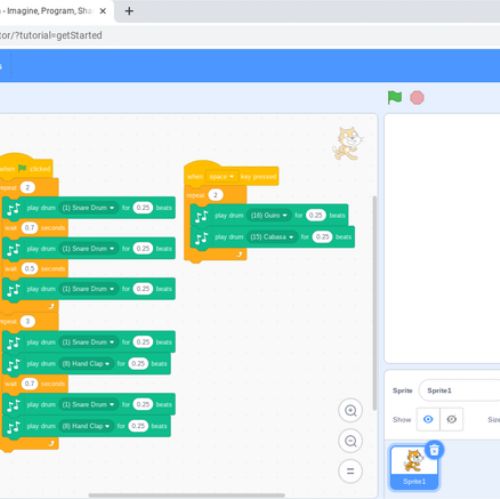Screen dimensions: 500x499
Task: Click the repeat count 2 under when flag clicked
Action: [28, 188]
